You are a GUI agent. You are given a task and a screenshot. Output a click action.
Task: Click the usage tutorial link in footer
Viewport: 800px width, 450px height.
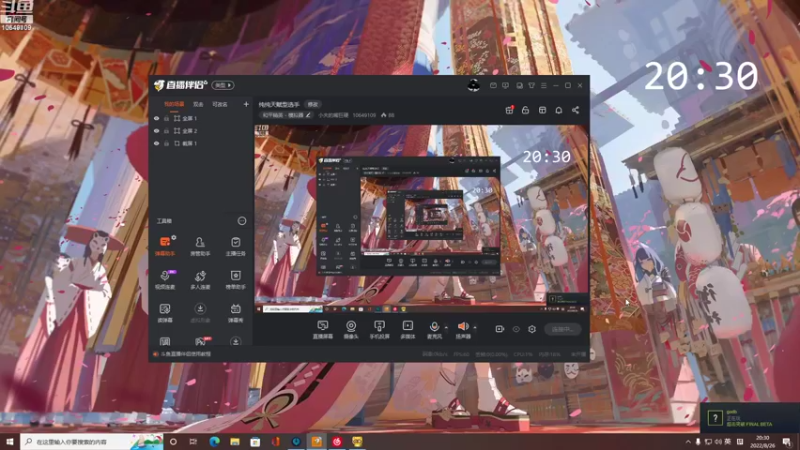coord(186,354)
